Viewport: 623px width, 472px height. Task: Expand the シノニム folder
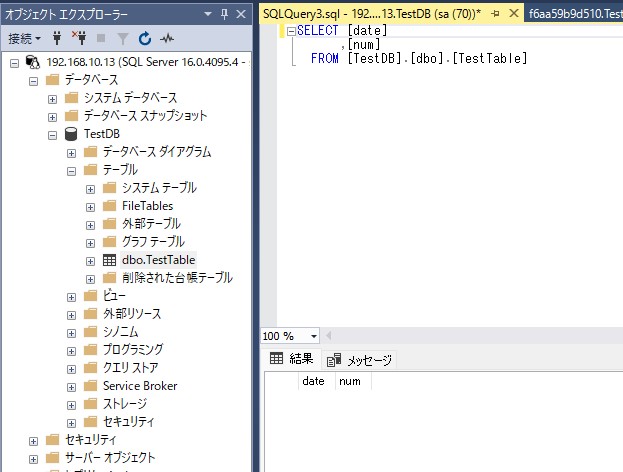(72, 333)
